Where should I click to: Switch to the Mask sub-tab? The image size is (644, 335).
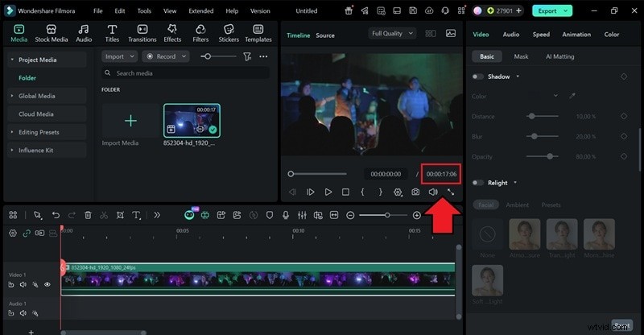point(521,56)
